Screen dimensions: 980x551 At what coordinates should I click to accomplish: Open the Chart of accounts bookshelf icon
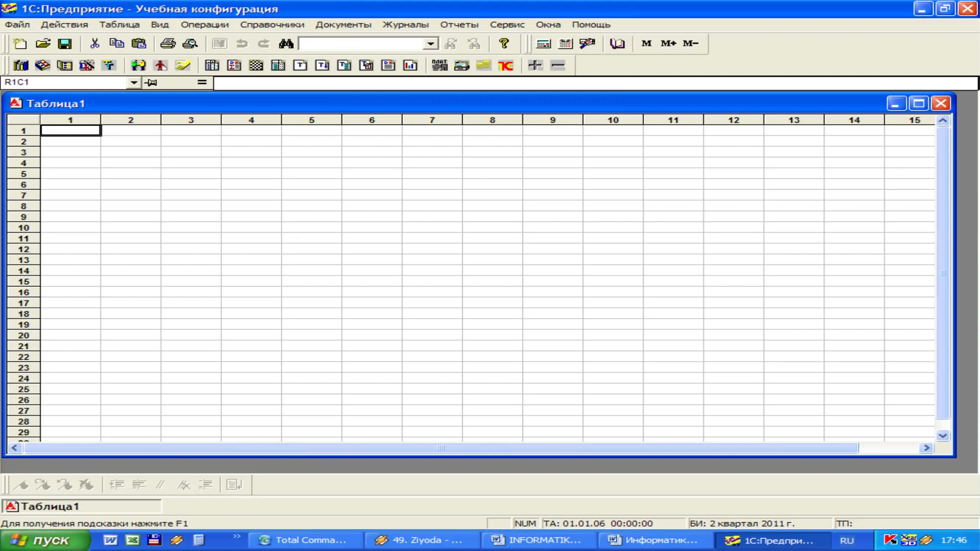pyautogui.click(x=21, y=65)
